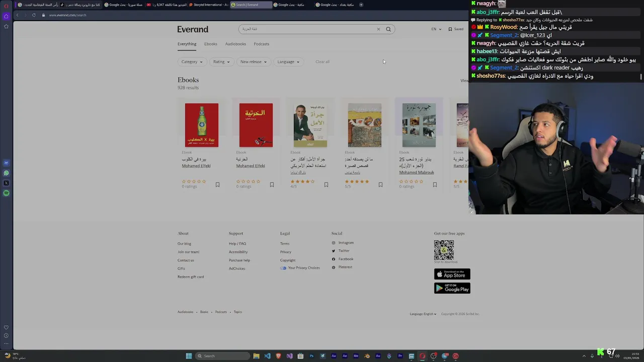644x362 pixels.
Task: Open the browser sidebar home icon
Action: click(6, 16)
